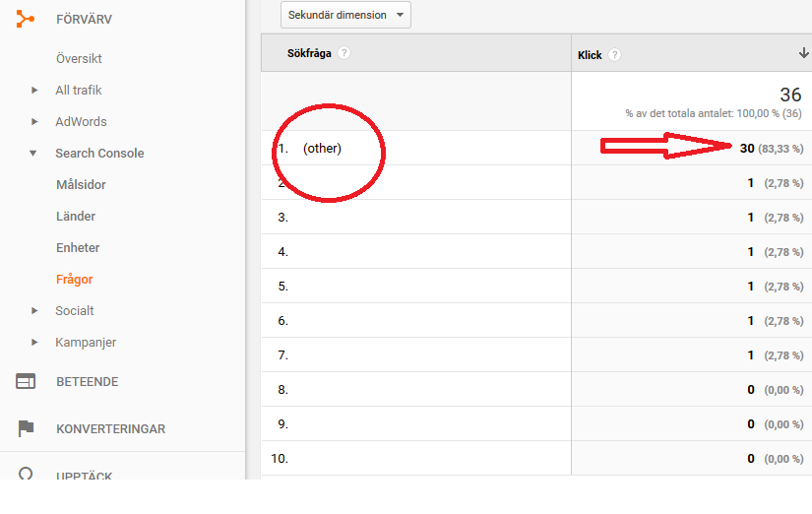Expand the All trafik section
Viewport: 812px width, 514px height.
(x=34, y=91)
